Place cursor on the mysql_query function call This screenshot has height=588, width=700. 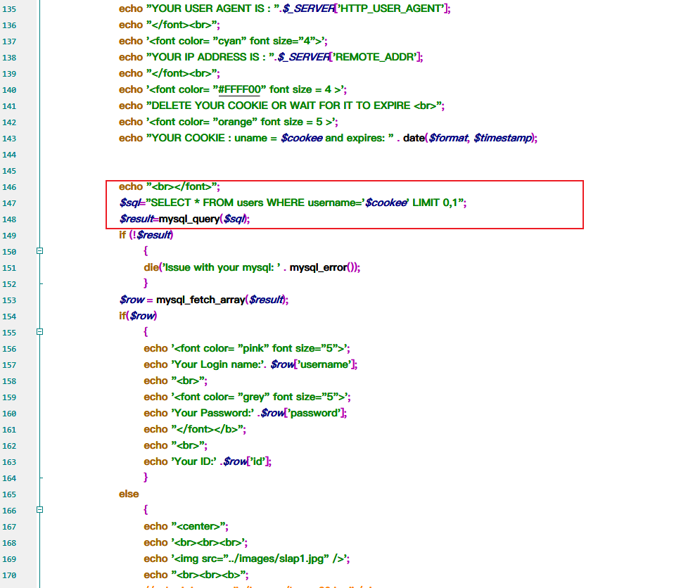189,219
